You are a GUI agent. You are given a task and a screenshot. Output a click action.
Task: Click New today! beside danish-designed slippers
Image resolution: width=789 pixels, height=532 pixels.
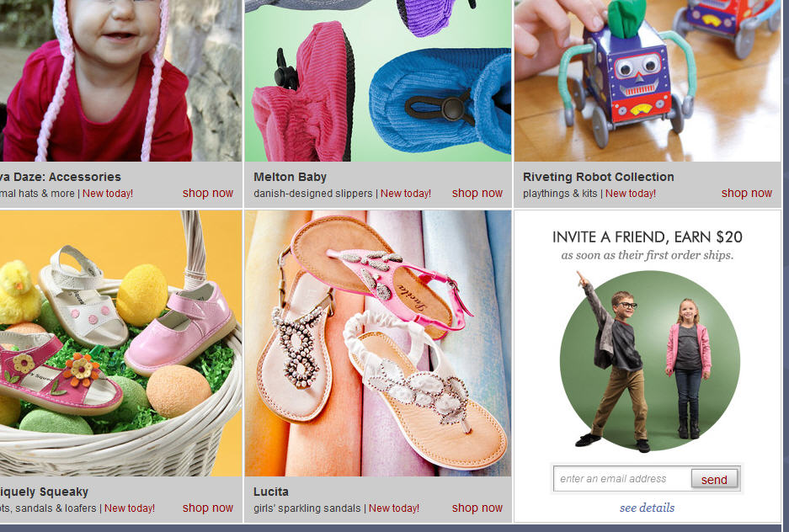click(406, 193)
